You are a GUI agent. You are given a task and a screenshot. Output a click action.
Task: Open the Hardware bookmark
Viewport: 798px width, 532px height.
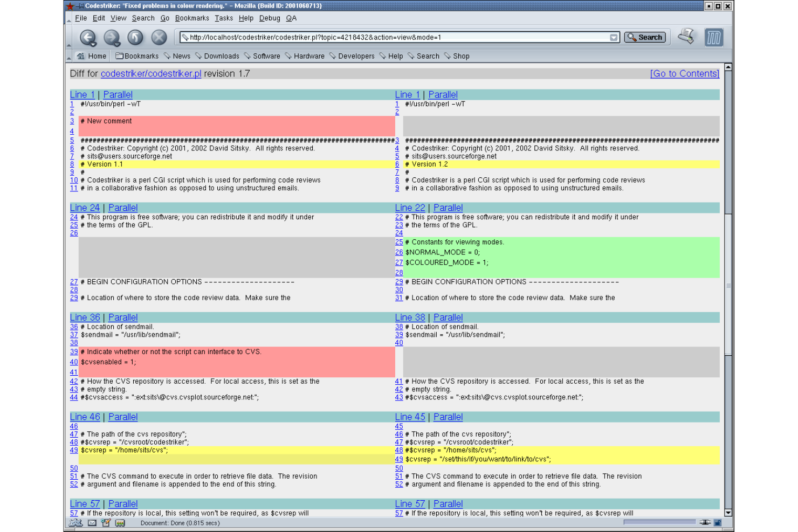tap(305, 56)
